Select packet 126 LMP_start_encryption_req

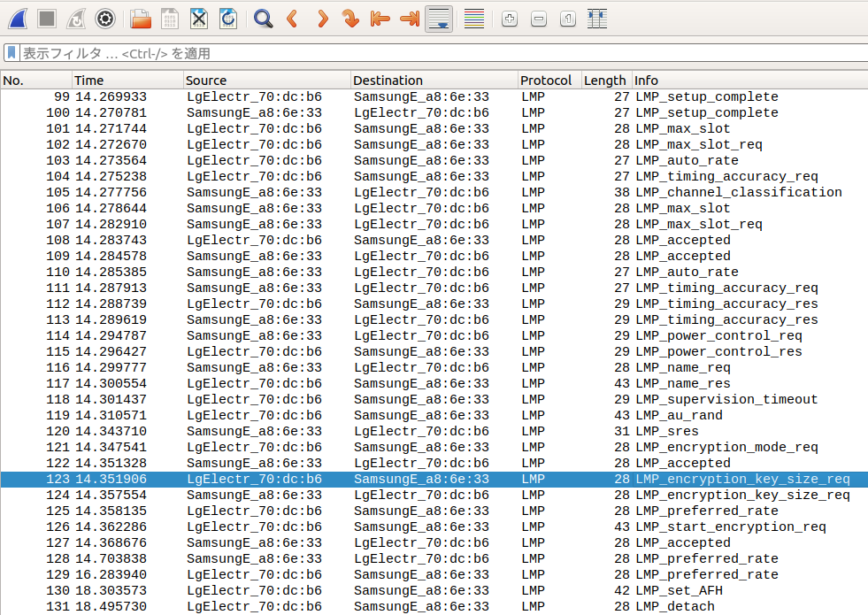[434, 527]
